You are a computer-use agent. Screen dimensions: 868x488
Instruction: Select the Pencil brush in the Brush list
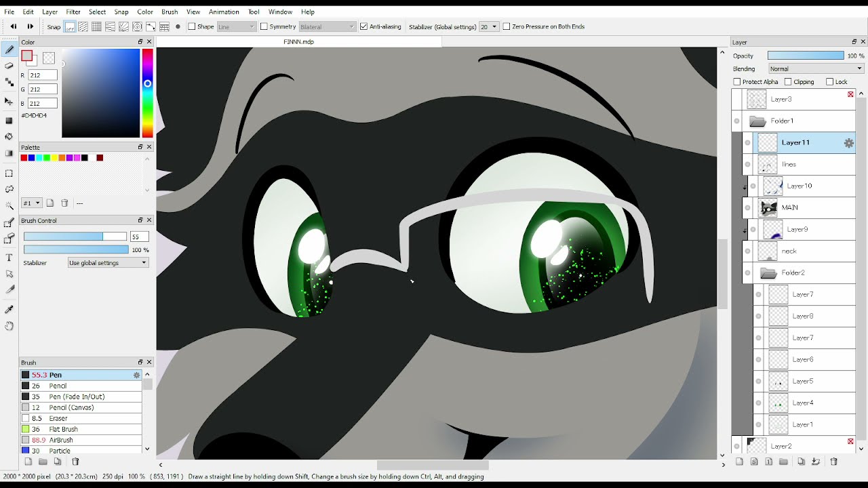(x=81, y=386)
